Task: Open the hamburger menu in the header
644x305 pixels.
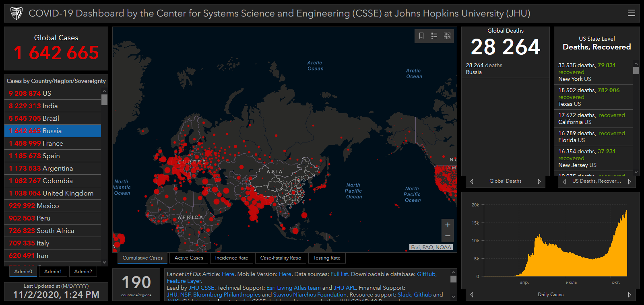Action: 631,13
